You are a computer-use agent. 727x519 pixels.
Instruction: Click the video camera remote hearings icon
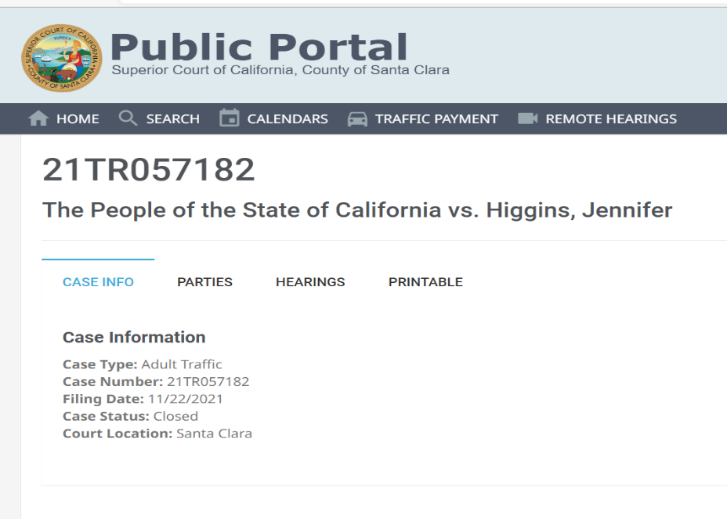[x=528, y=119]
